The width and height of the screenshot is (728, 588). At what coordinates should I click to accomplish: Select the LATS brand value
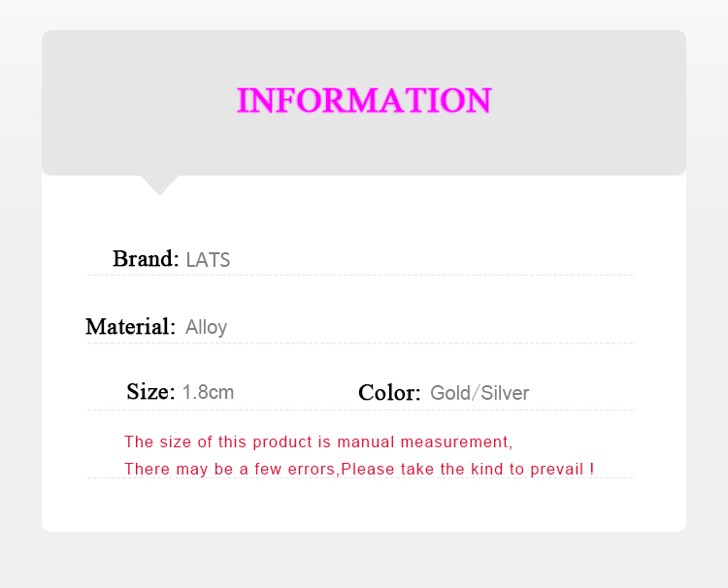coord(208,260)
